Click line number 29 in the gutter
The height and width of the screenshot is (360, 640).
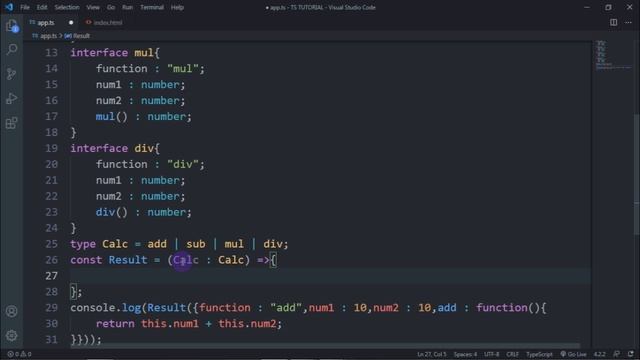coord(51,308)
